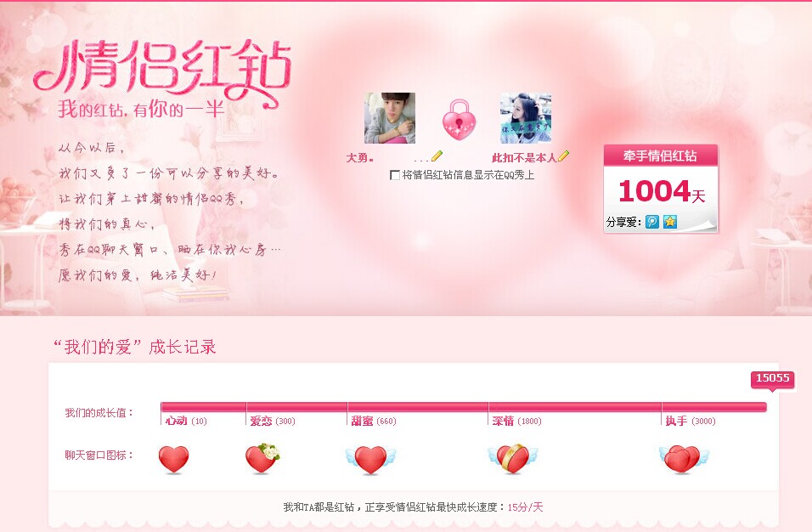Click the ringed winged heart 深情 icon
The height and width of the screenshot is (532, 812).
(513, 458)
